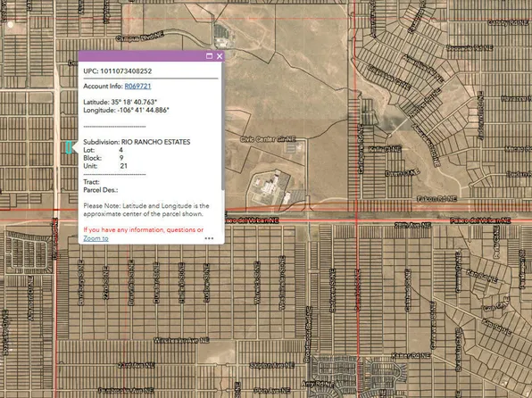
Task: Click Campus Blvd NE map label
Action: point(140,37)
